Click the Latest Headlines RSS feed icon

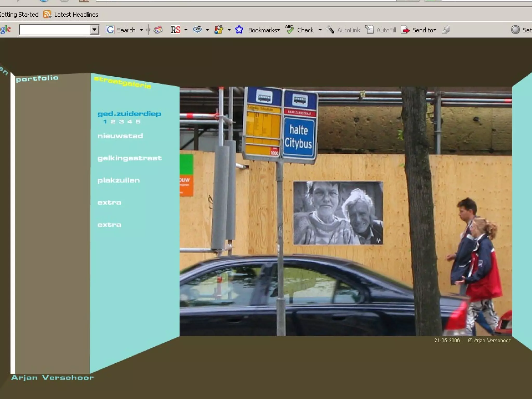(47, 15)
